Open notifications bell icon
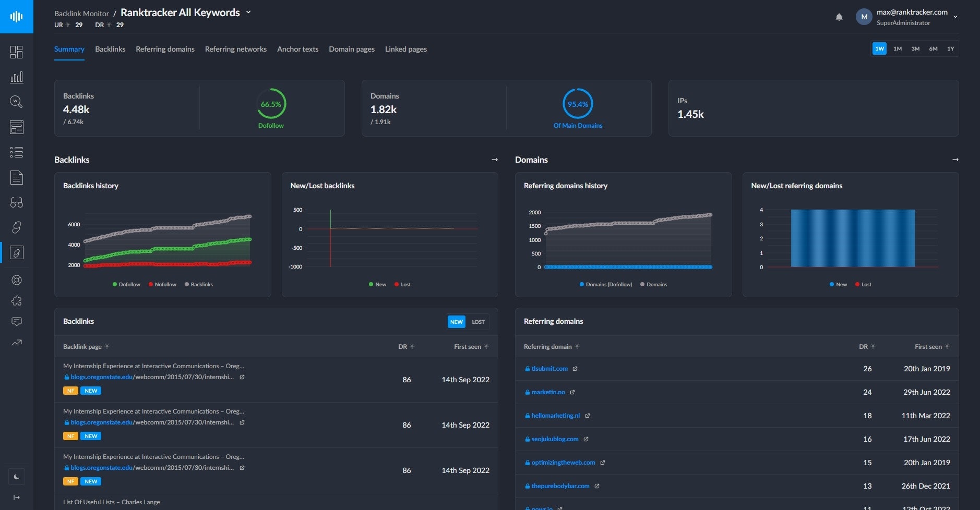 click(839, 17)
